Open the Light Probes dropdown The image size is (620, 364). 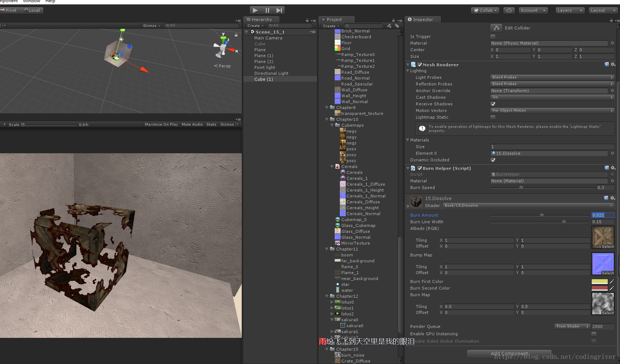(x=553, y=77)
